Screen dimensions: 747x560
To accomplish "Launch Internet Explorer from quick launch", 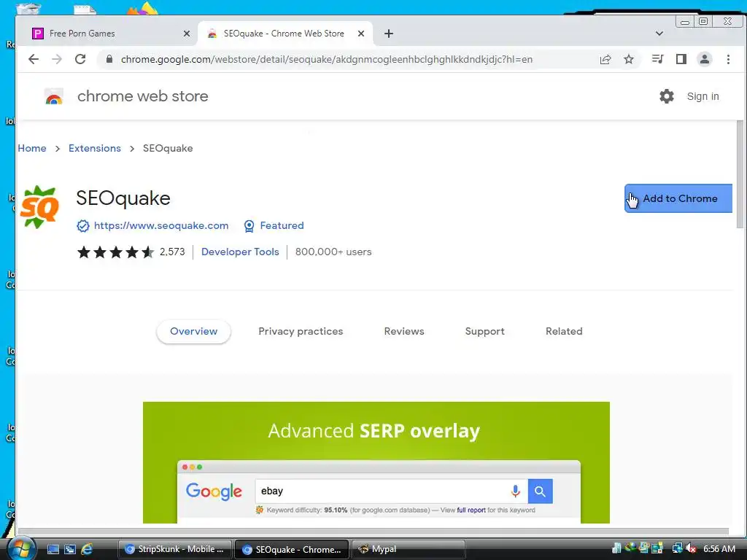I will click(87, 550).
